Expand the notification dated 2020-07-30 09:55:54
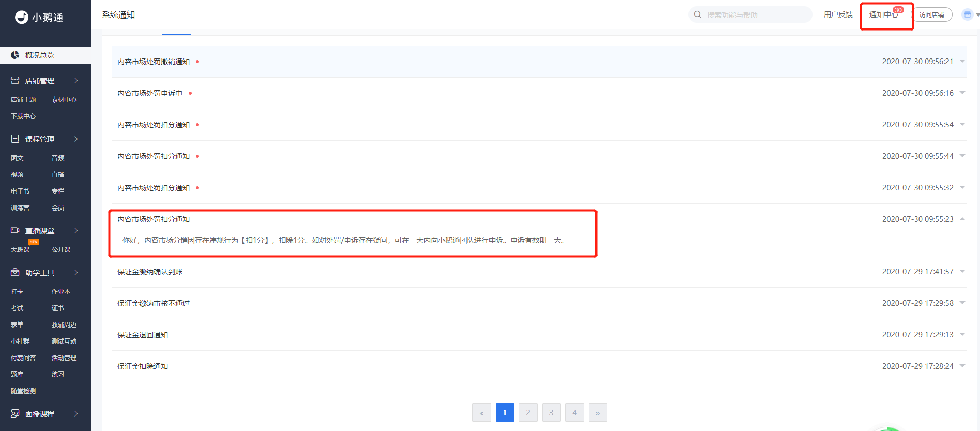The width and height of the screenshot is (980, 431). [962, 124]
